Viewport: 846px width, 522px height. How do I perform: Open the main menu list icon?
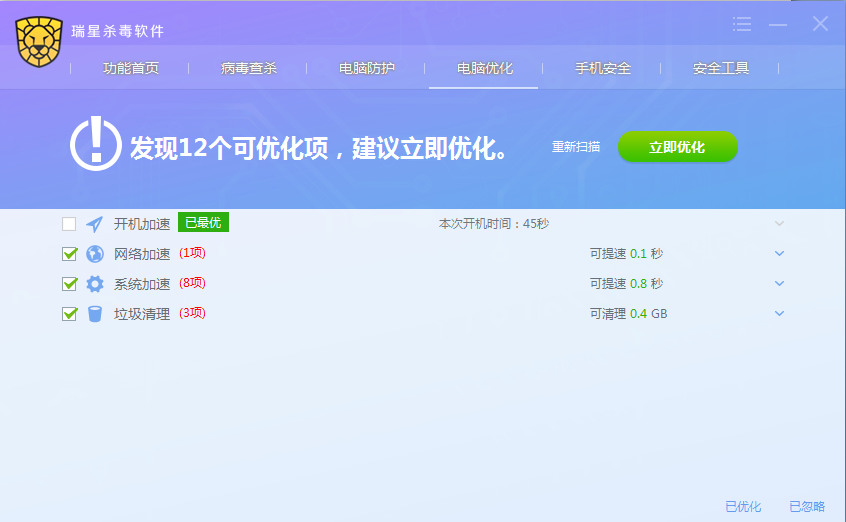click(742, 24)
